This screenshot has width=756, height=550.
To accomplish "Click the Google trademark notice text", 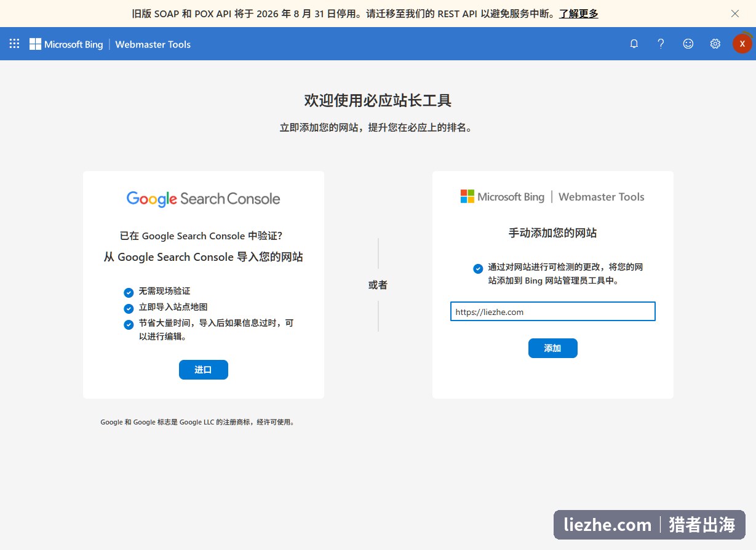I will tap(197, 423).
